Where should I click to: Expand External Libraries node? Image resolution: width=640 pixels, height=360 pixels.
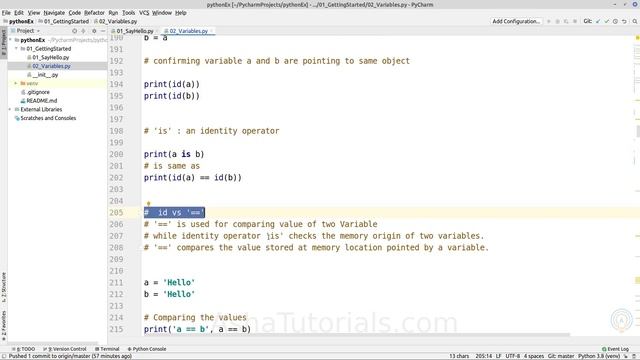[x=10, y=109]
